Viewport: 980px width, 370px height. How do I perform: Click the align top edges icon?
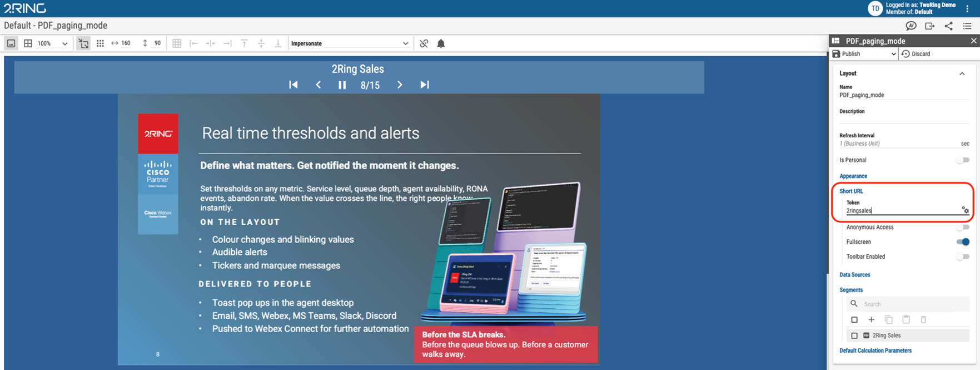[x=244, y=43]
